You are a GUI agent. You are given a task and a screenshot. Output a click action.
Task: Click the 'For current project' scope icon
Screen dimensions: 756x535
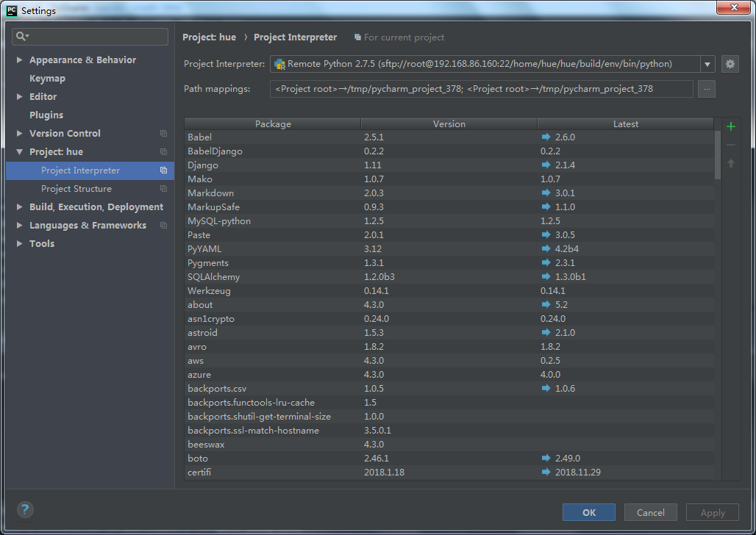358,37
